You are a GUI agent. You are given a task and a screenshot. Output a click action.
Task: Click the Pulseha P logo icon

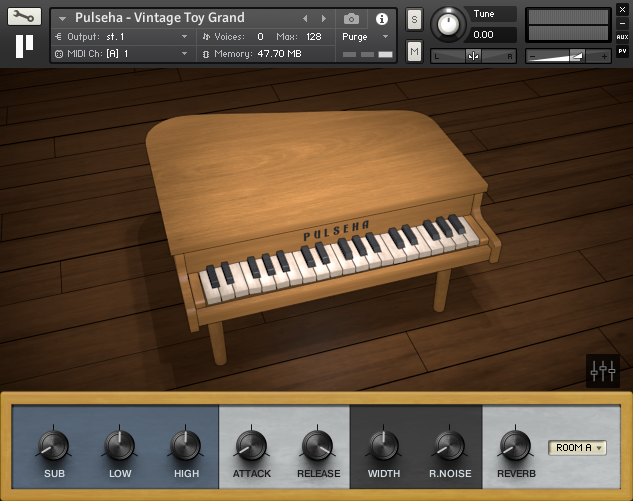click(x=24, y=46)
